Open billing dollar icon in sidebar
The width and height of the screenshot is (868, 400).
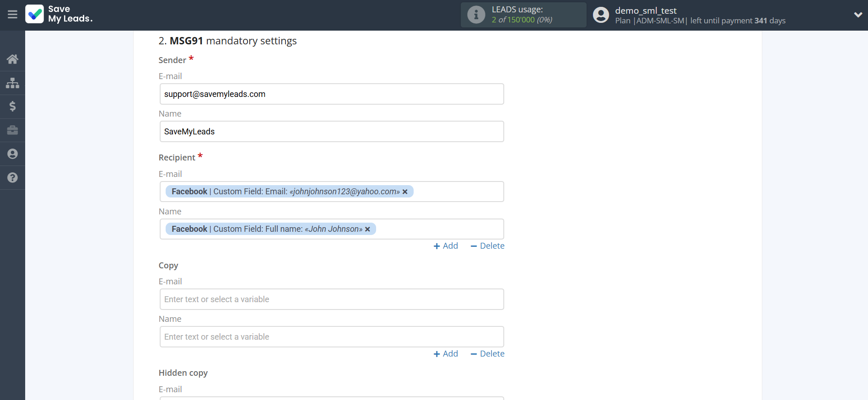(x=12, y=107)
